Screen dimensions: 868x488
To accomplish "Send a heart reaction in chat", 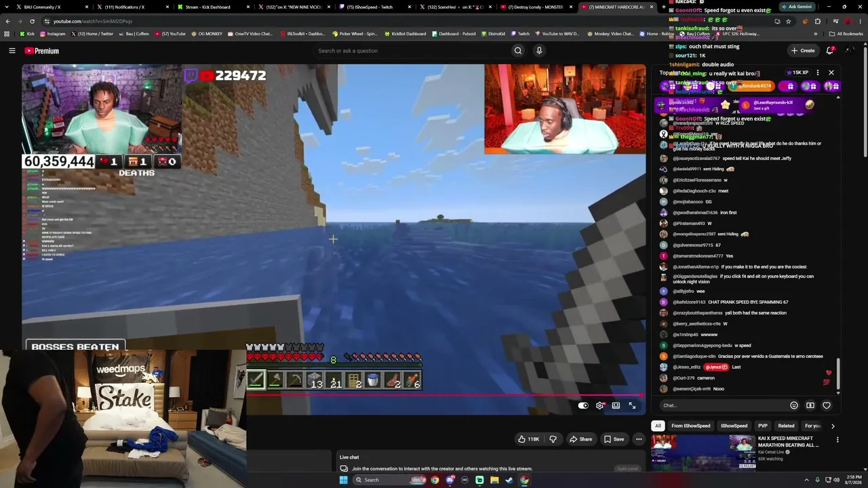I will coord(827,405).
